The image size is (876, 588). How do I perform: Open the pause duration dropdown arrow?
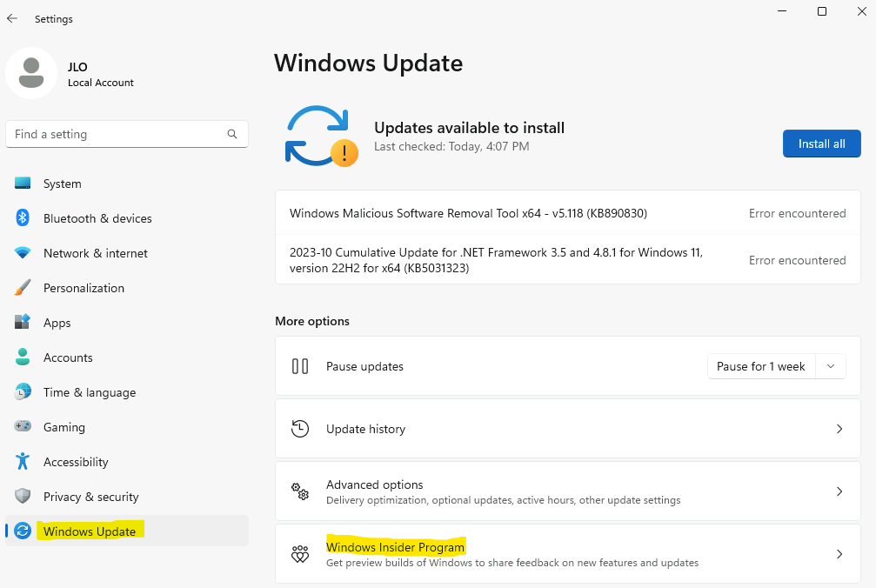pyautogui.click(x=831, y=366)
